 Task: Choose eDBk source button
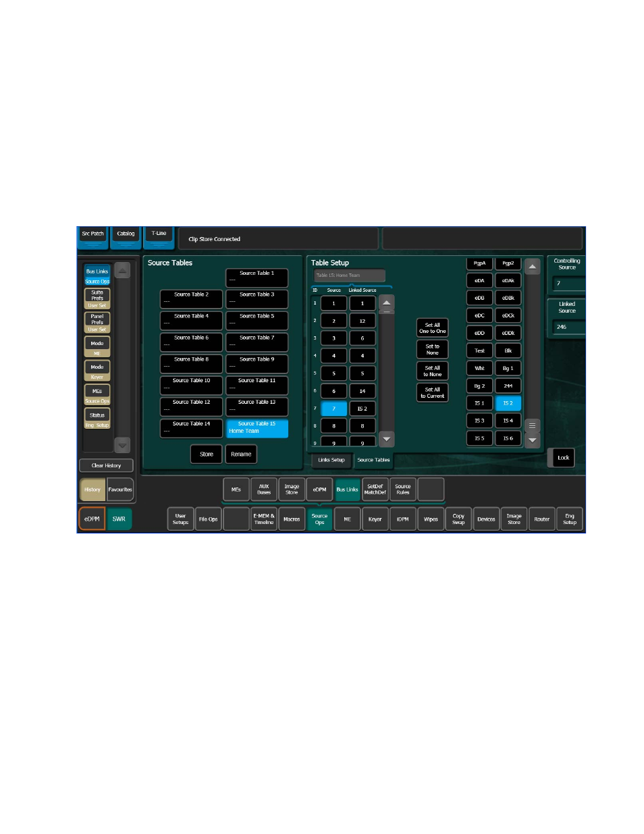[508, 298]
